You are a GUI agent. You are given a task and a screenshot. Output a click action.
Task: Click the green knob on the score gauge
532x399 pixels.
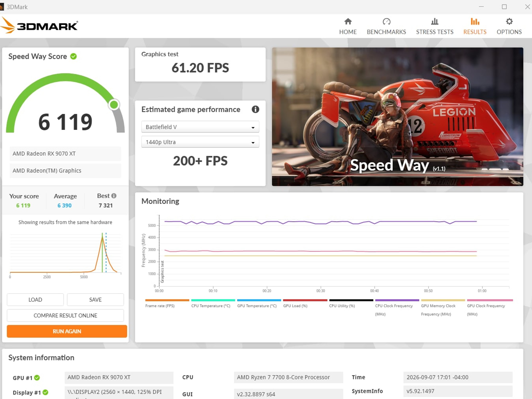tap(114, 105)
